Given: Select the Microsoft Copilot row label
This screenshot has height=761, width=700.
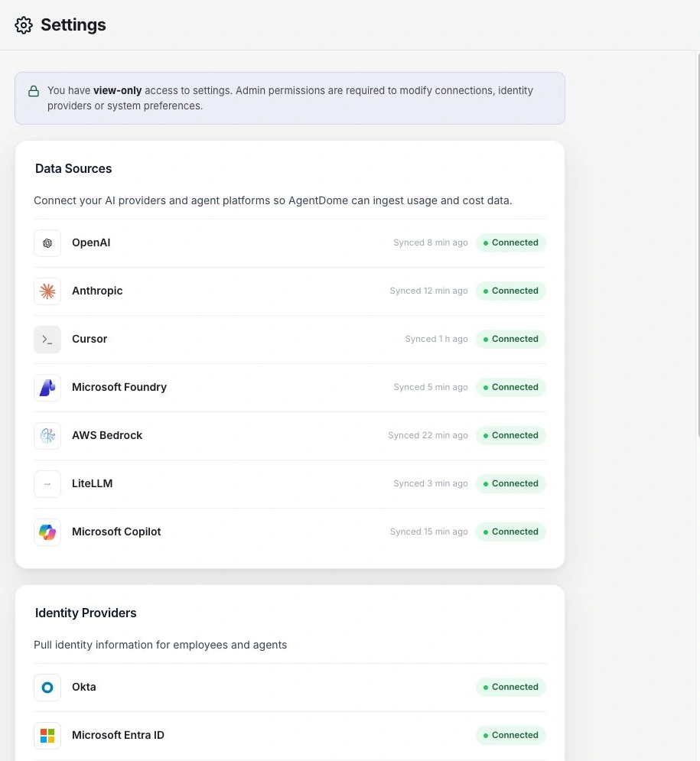Looking at the screenshot, I should [116, 532].
